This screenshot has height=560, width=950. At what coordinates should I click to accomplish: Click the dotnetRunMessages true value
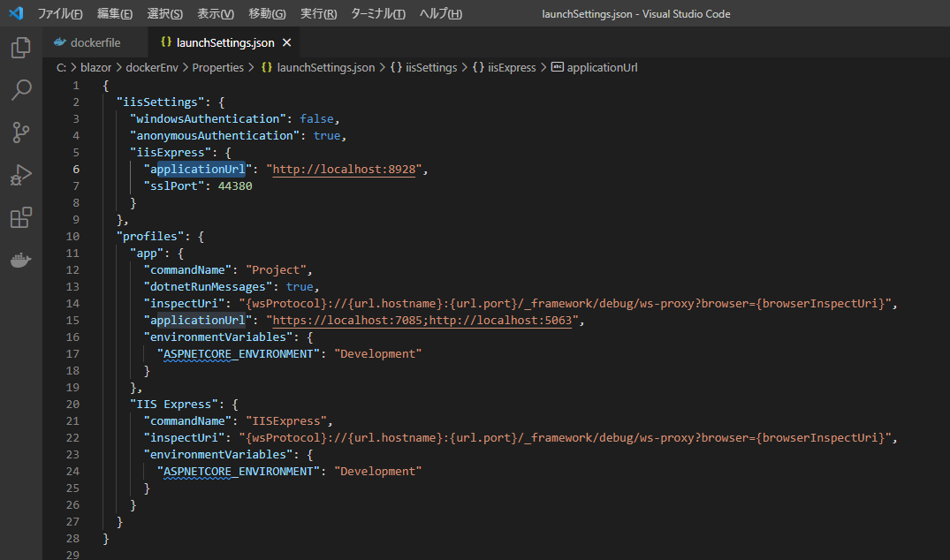[x=300, y=287]
